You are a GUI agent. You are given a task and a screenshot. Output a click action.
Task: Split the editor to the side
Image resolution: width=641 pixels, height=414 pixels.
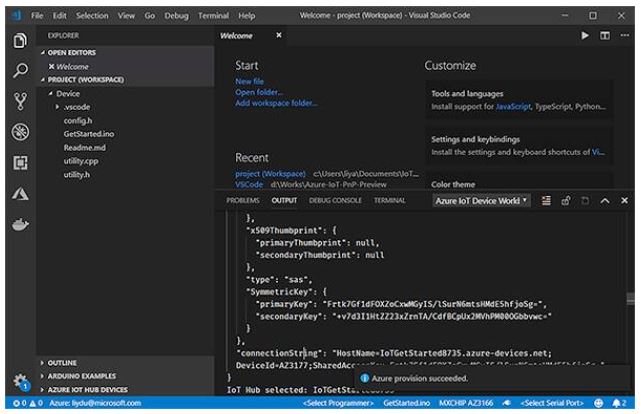[x=605, y=36]
